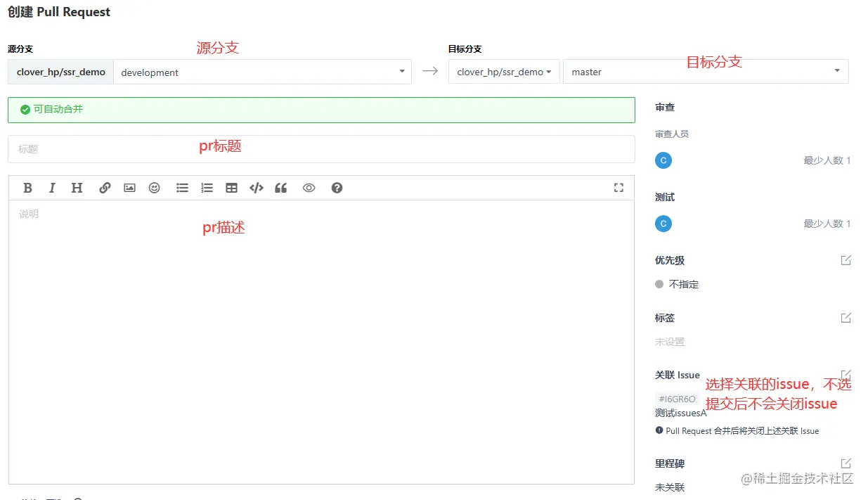Click the 未关联 milestone value

tap(670, 487)
